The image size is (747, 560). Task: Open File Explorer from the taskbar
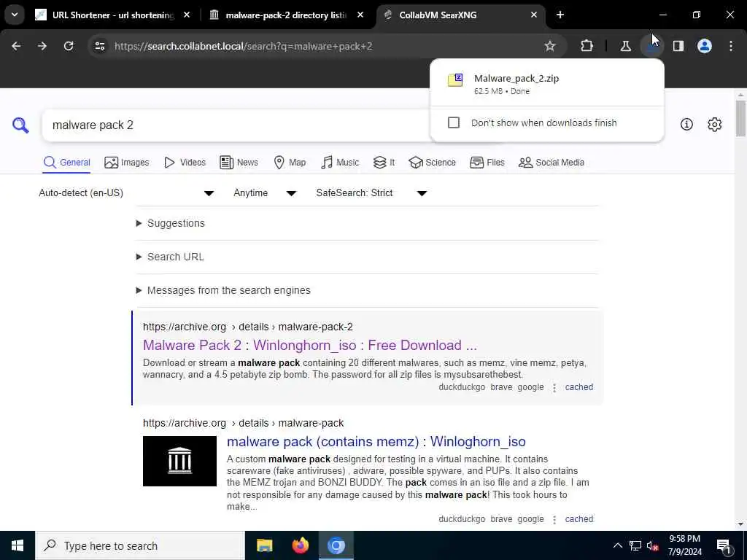[x=264, y=545]
